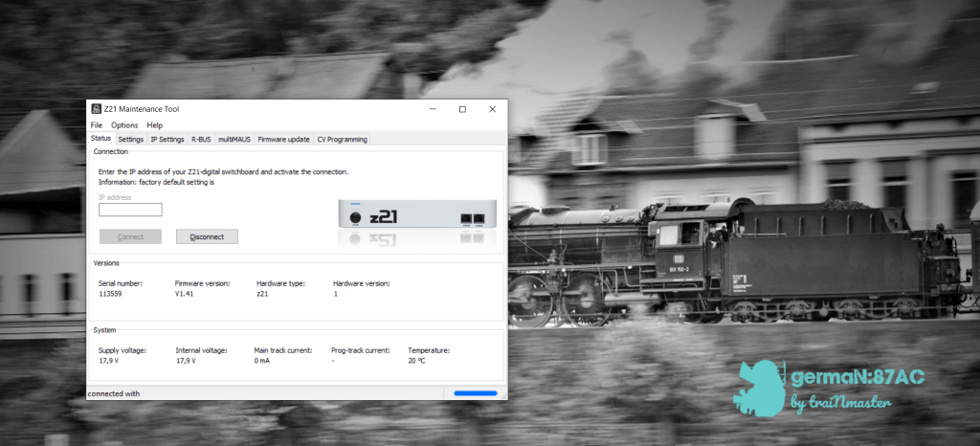Open the File menu
This screenshot has height=446, width=980.
[97, 125]
